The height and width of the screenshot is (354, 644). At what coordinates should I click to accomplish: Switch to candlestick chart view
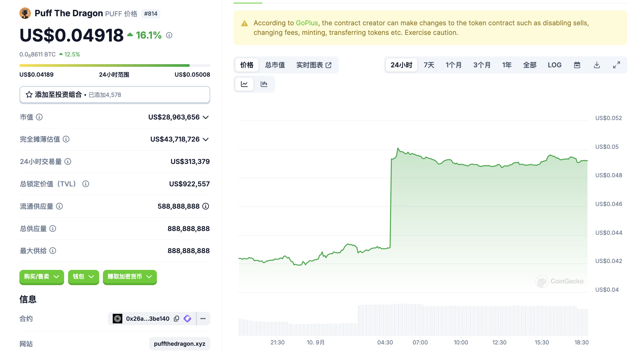[x=264, y=84]
